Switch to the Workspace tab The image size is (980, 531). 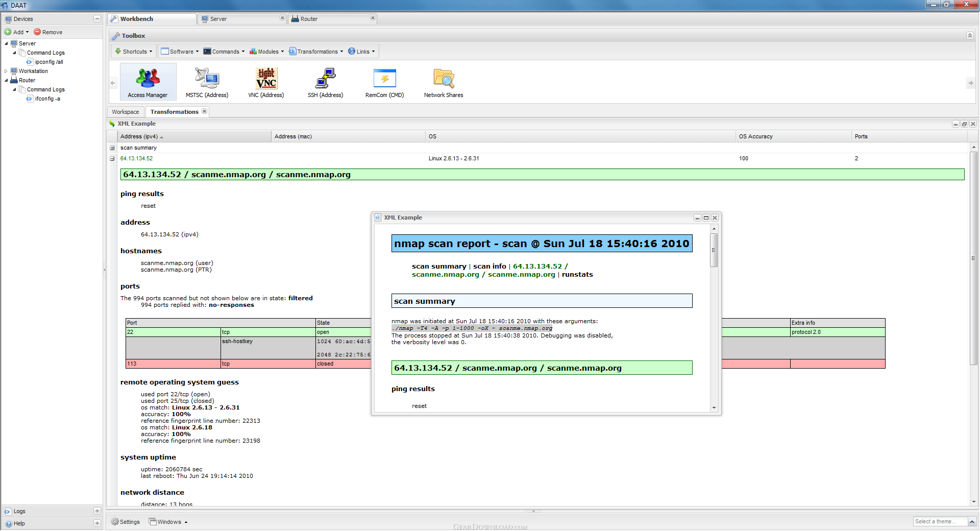tap(126, 112)
